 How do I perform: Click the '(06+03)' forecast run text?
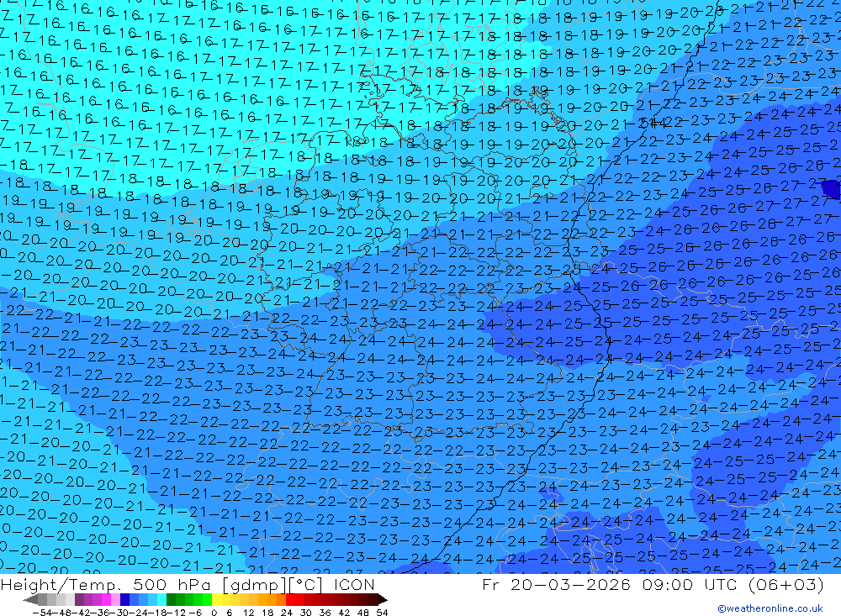tap(785, 584)
